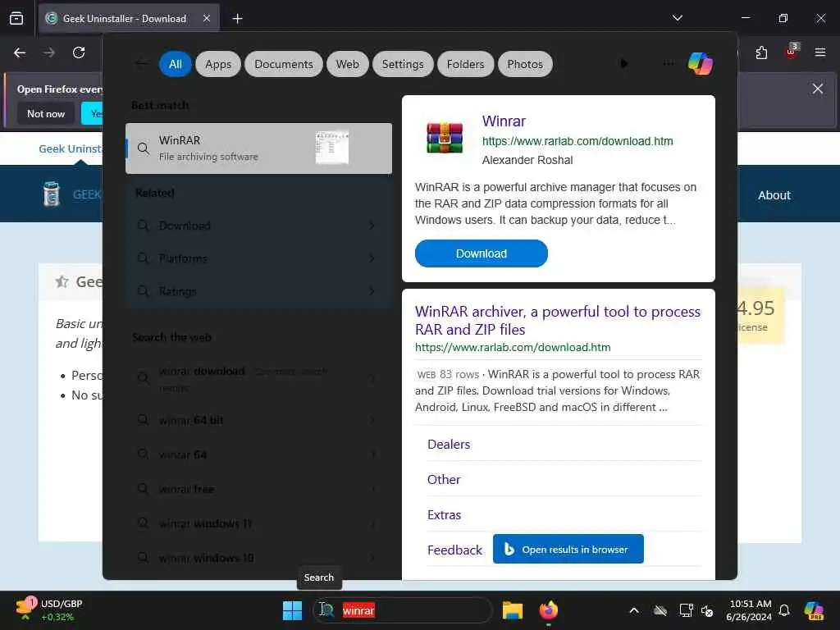The image size is (840, 630).
Task: Expand the Download related search arrow
Action: click(372, 226)
